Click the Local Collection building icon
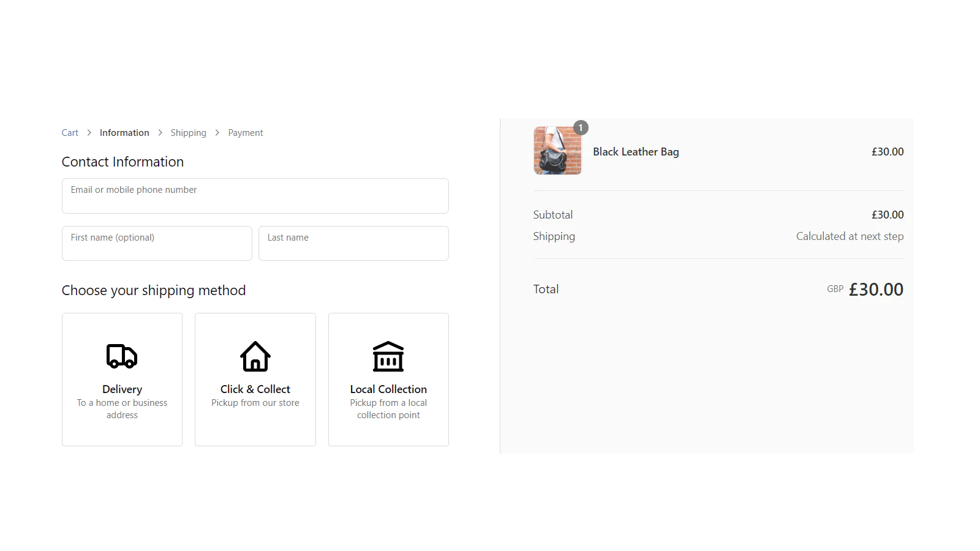 click(x=388, y=356)
